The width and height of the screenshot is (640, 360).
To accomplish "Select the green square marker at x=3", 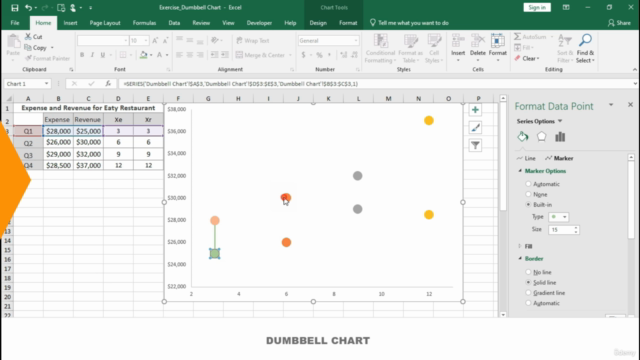I will [x=215, y=253].
